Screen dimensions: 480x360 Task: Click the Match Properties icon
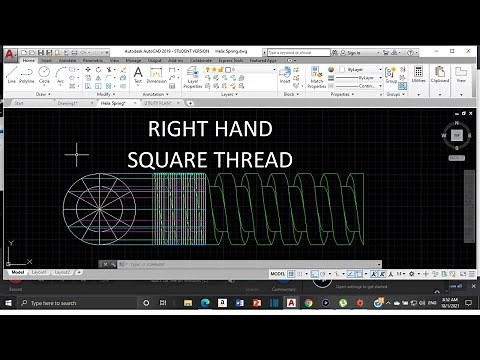(316, 77)
